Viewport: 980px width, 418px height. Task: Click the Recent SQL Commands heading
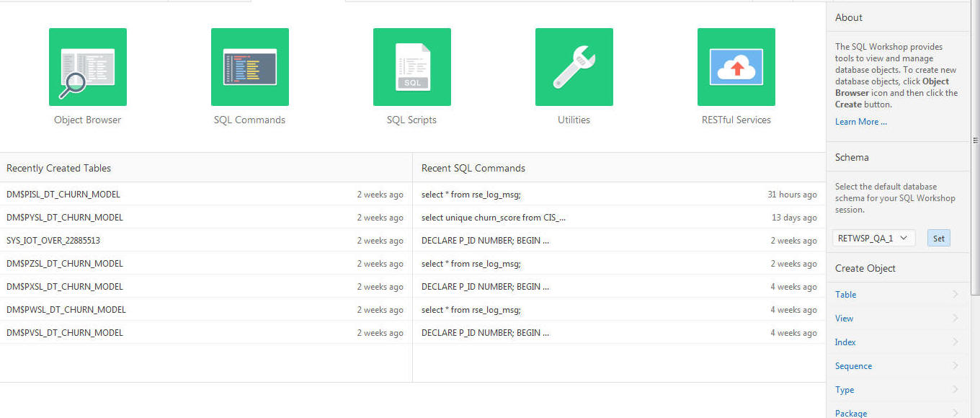click(473, 168)
